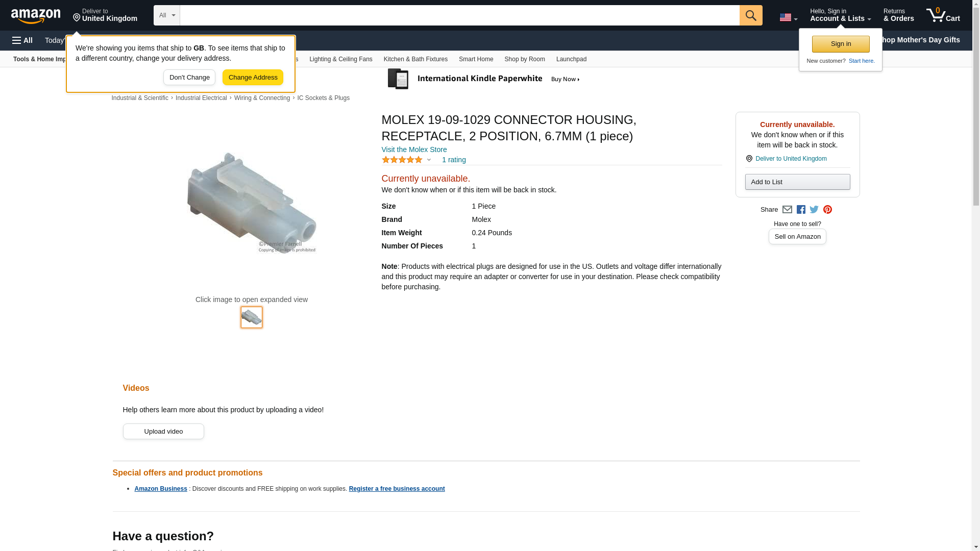This screenshot has width=980, height=551.
Task: Click the Amazon logo
Action: tap(36, 16)
